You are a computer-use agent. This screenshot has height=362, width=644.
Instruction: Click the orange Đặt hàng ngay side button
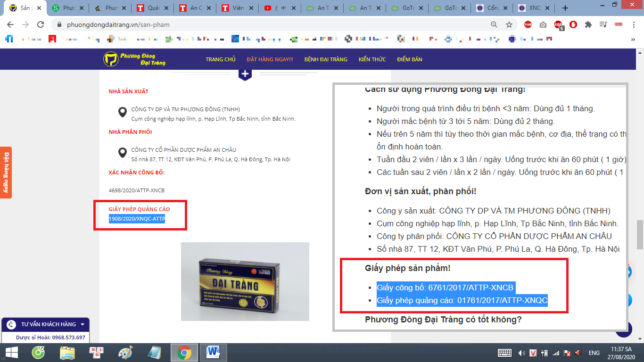6,173
